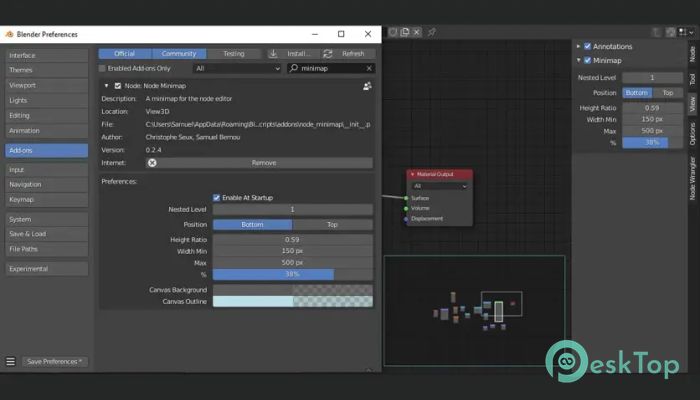Viewport: 700px width, 400px height.
Task: Filter add-ons by Official
Action: 125,54
